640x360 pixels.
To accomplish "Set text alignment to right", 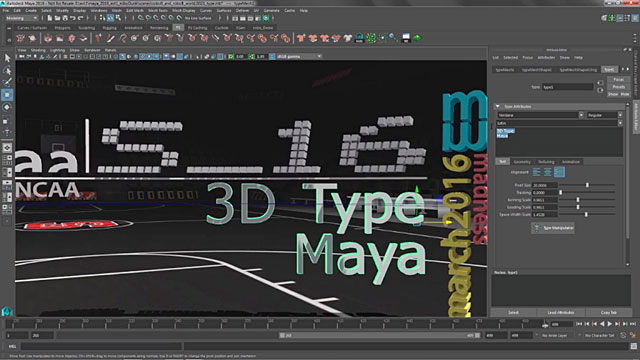I will click(x=560, y=172).
